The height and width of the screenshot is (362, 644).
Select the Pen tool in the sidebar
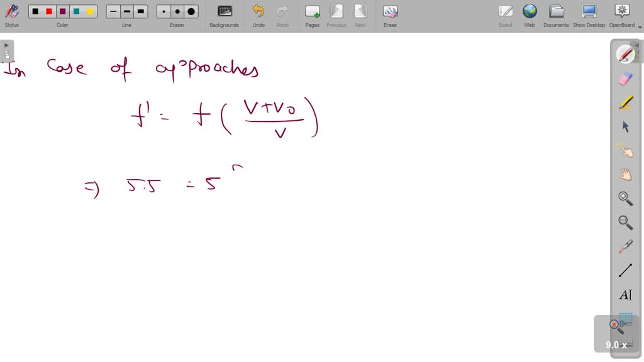[625, 54]
